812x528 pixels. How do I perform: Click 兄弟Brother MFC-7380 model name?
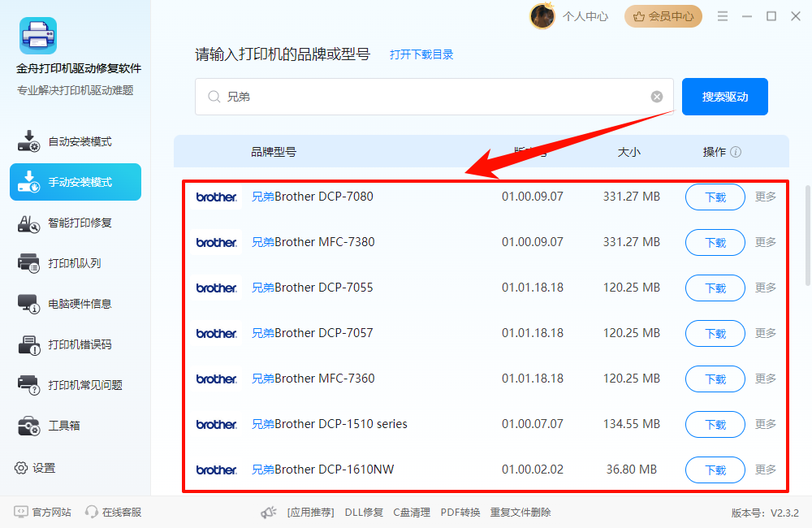click(x=313, y=242)
